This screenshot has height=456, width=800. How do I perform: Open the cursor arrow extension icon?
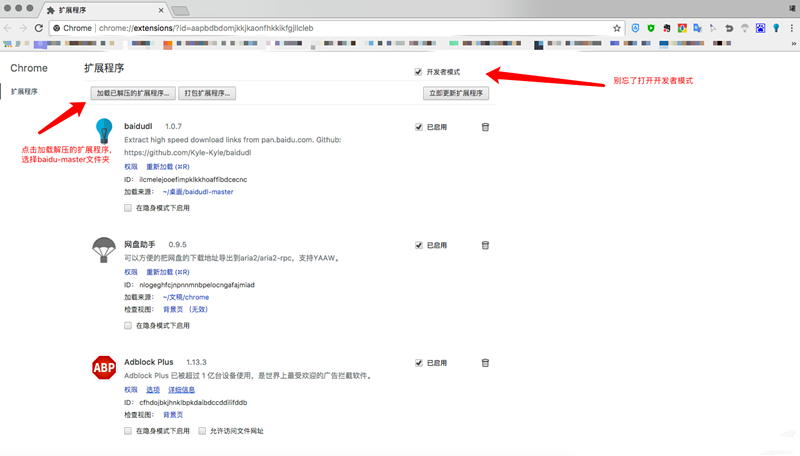coord(713,28)
